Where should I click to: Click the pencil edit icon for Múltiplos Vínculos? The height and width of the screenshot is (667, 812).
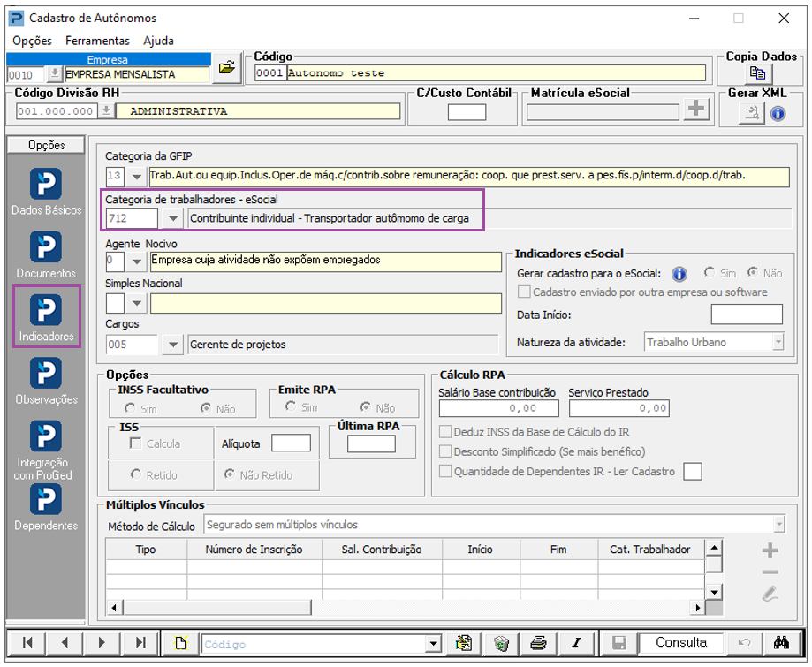770,594
